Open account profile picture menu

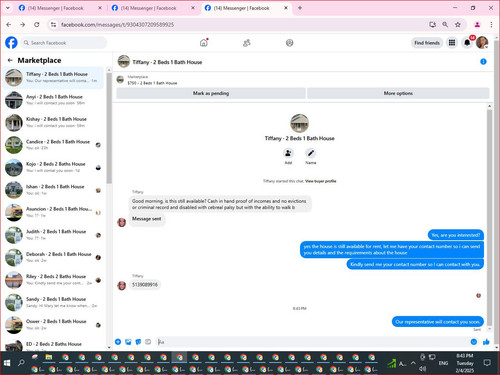click(482, 43)
